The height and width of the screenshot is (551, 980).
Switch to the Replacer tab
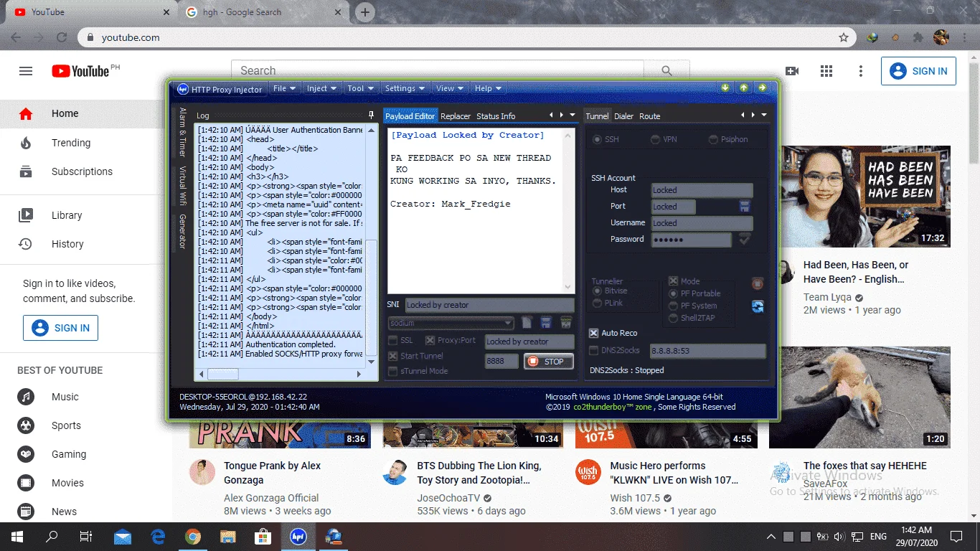click(456, 116)
